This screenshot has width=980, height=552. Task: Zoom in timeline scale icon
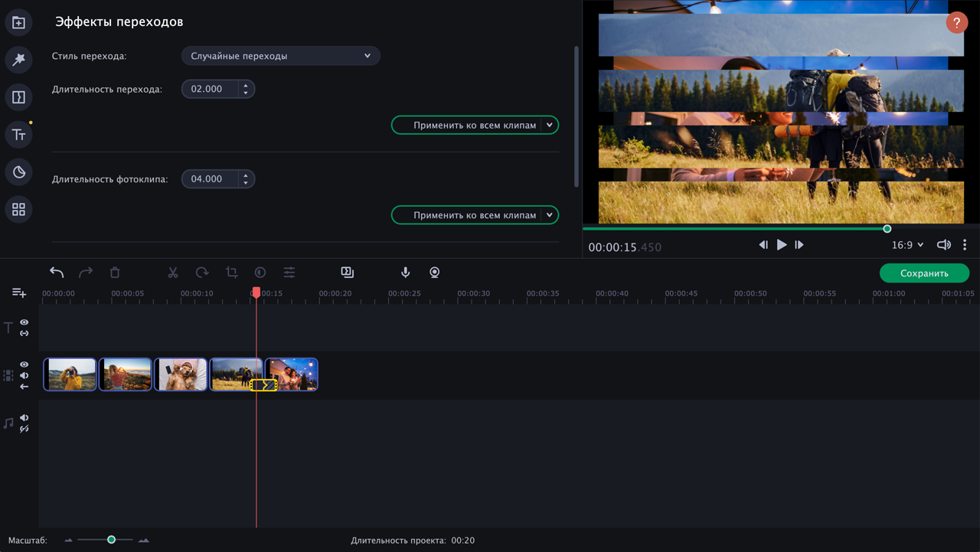143,541
